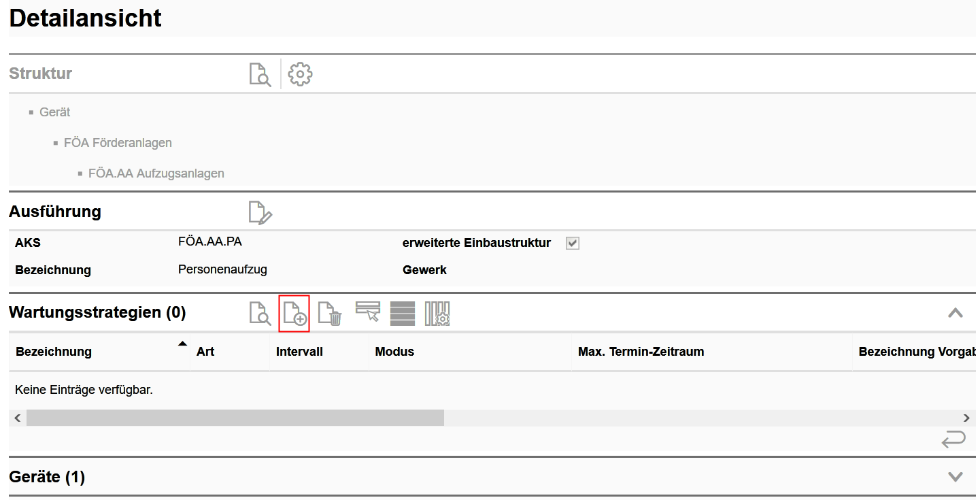This screenshot has height=500, width=980.
Task: Add a new Wartungsstrategie entry
Action: [x=294, y=314]
